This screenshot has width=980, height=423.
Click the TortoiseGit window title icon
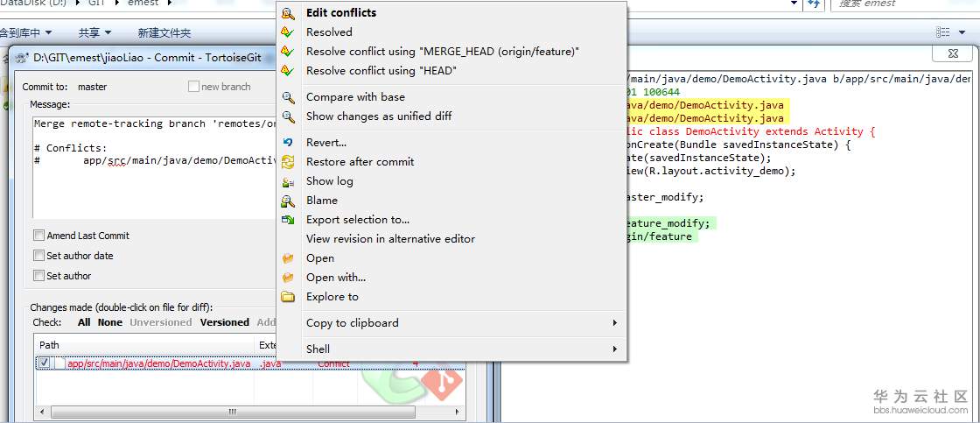click(21, 58)
